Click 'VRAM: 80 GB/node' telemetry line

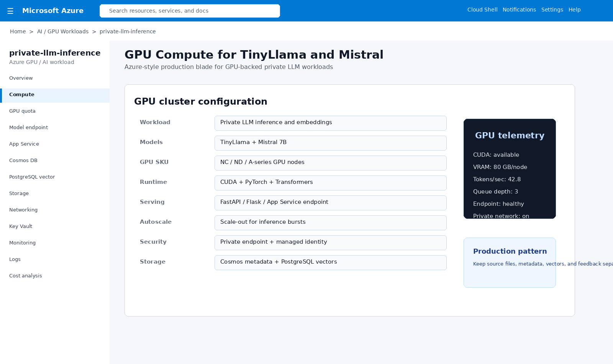[500, 167]
